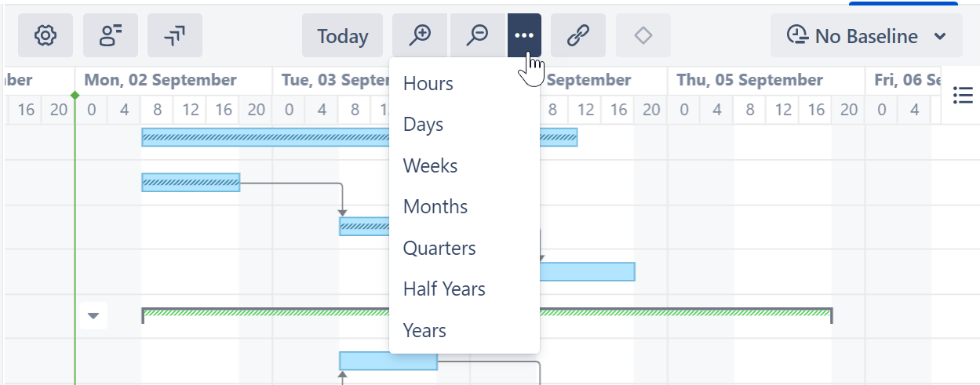Zoom in on the timeline
This screenshot has height=385, width=980.
421,36
